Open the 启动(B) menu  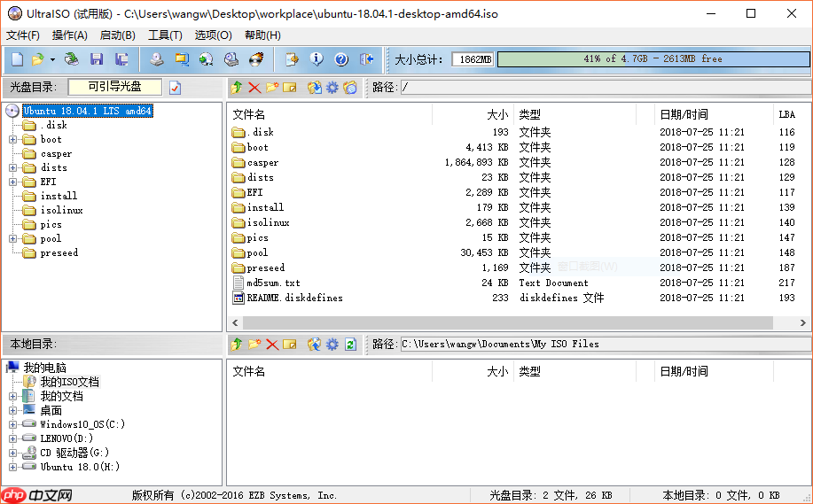(x=117, y=35)
